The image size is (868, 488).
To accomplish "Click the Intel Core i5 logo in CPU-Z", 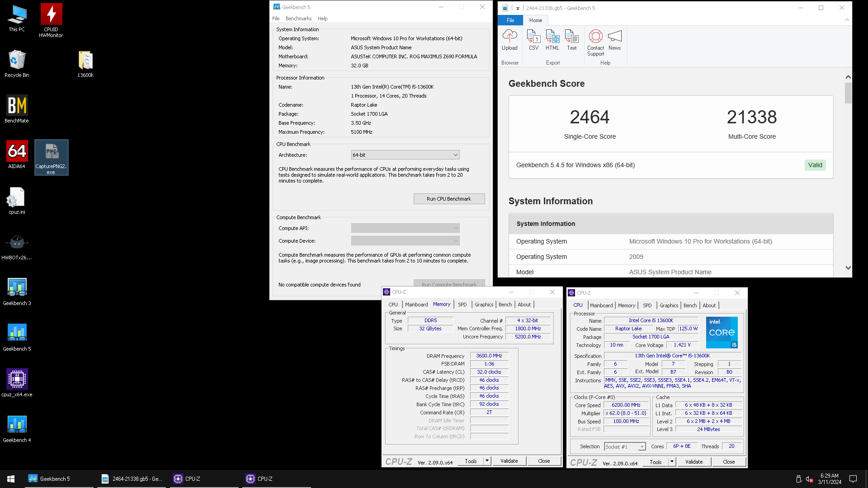I will 722,333.
